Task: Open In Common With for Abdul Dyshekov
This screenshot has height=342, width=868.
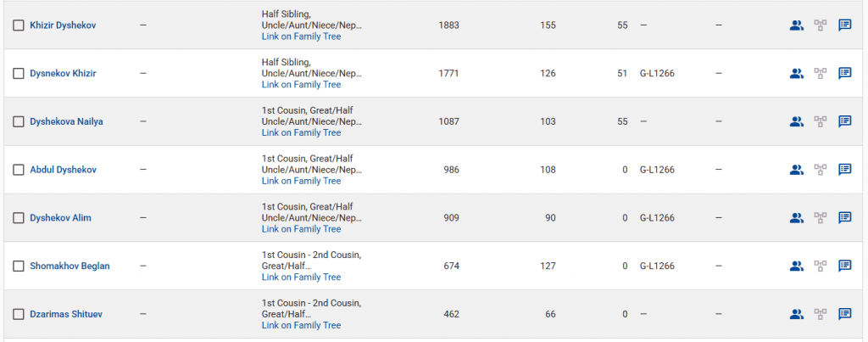Action: pyautogui.click(x=796, y=170)
